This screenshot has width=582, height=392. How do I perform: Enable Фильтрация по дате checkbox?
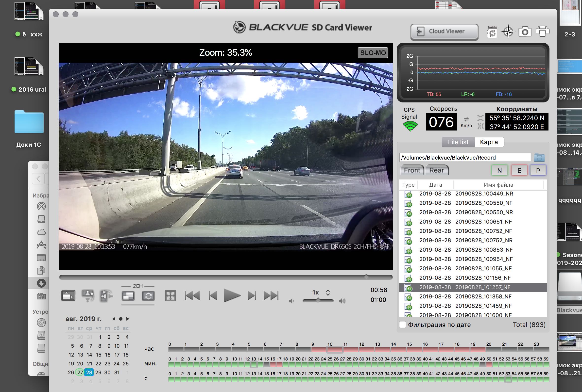tap(403, 325)
